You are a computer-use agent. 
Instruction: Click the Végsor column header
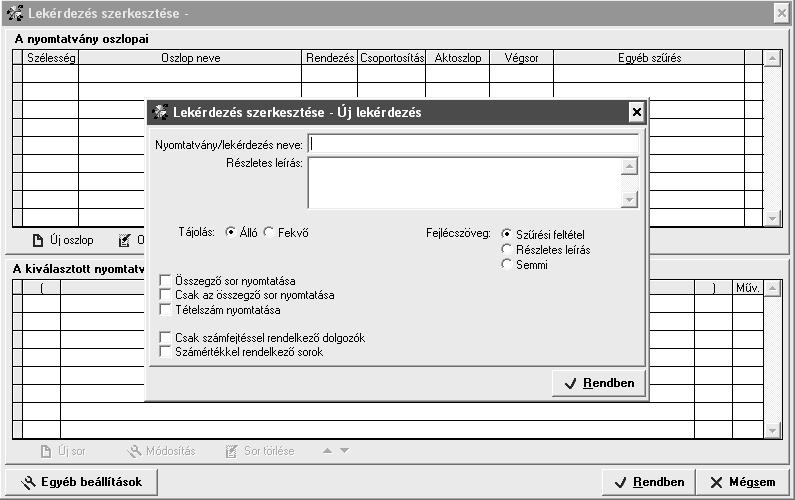point(521,58)
